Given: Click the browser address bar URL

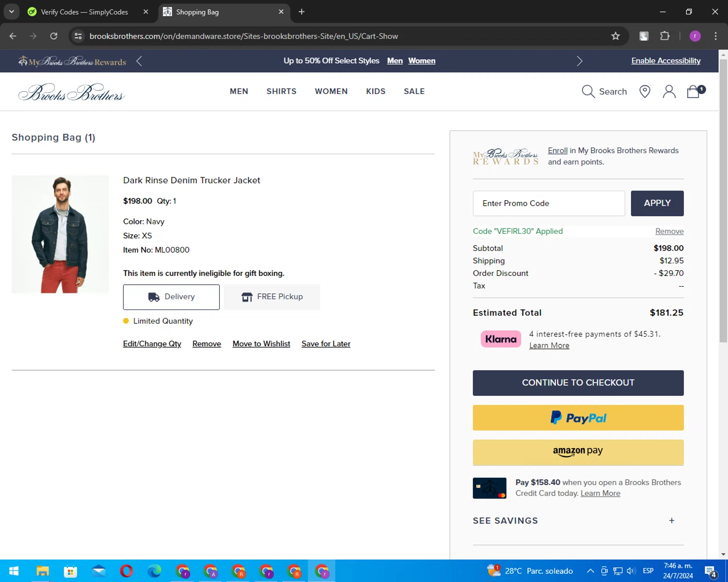Looking at the screenshot, I should click(244, 36).
